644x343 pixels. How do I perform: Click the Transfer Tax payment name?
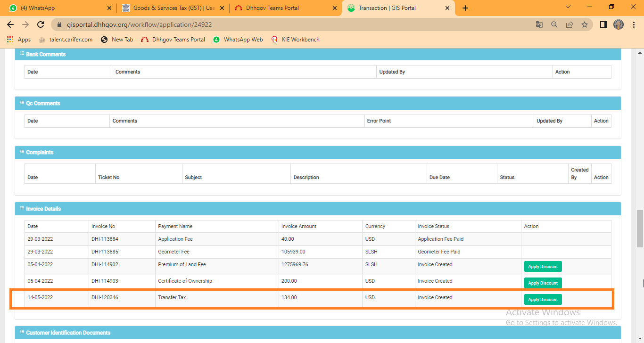point(172,297)
